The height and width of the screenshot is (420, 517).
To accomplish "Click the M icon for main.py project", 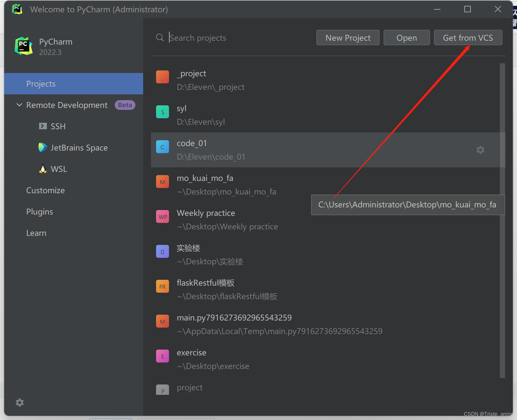I will tap(163, 321).
